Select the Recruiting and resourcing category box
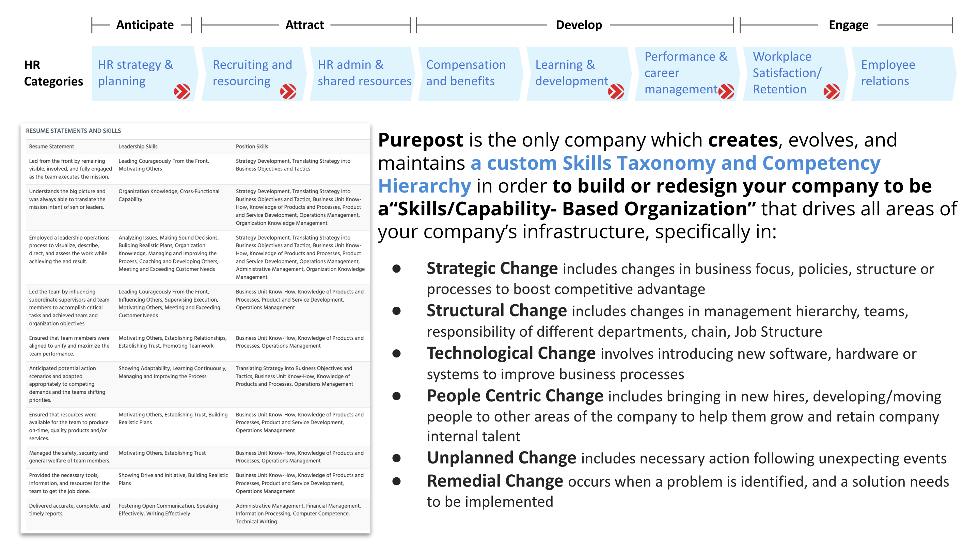 coord(253,74)
